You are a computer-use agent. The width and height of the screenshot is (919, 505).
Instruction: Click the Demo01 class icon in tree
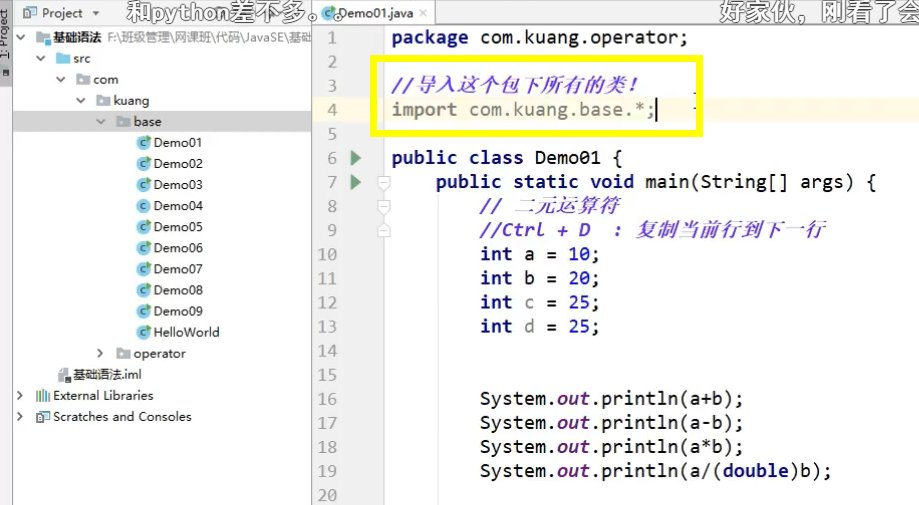pos(143,142)
